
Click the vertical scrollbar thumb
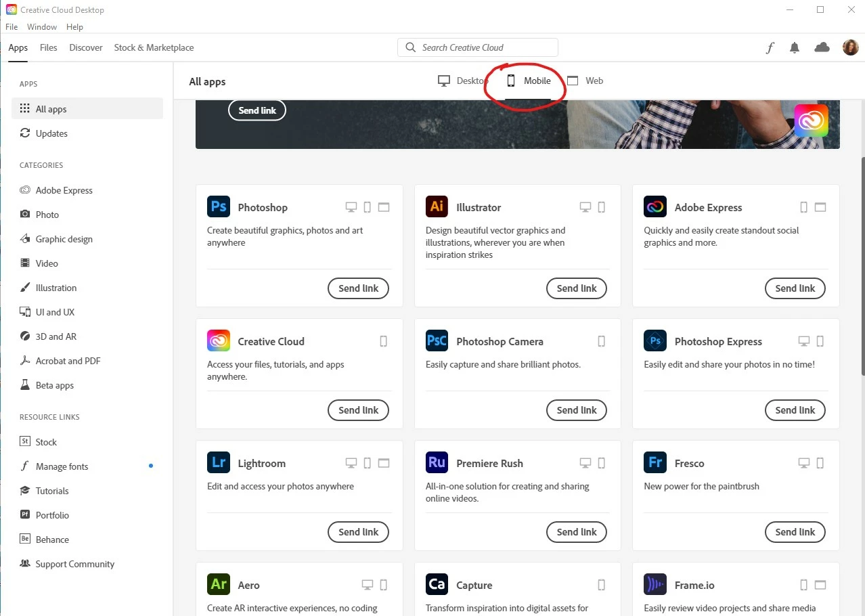tap(862, 266)
